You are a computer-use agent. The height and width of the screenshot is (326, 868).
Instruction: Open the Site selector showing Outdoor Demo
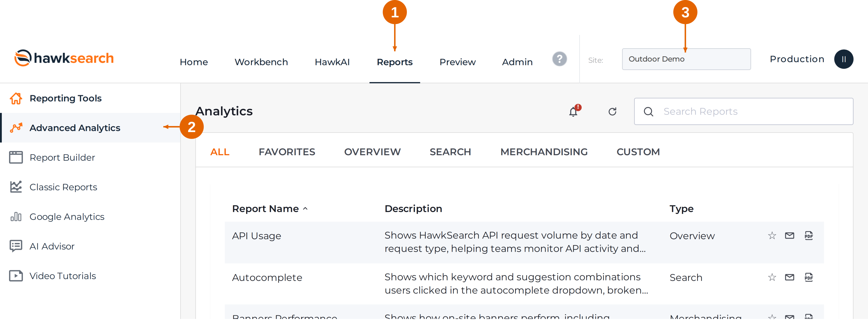click(686, 59)
